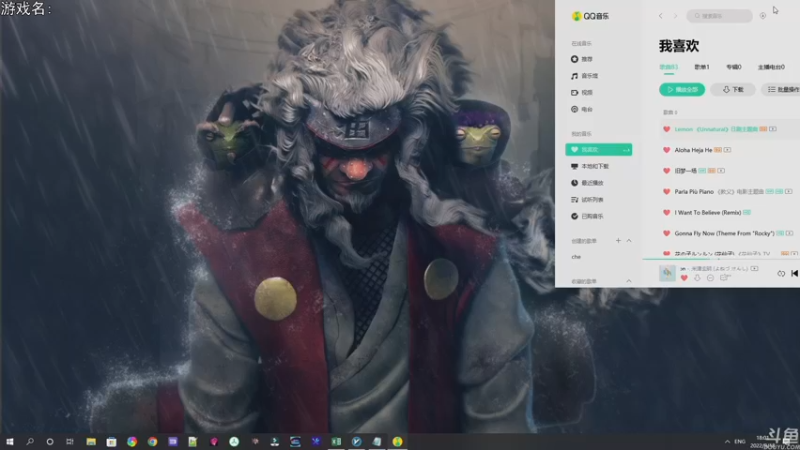Click the search box in QQ音乐

[719, 16]
